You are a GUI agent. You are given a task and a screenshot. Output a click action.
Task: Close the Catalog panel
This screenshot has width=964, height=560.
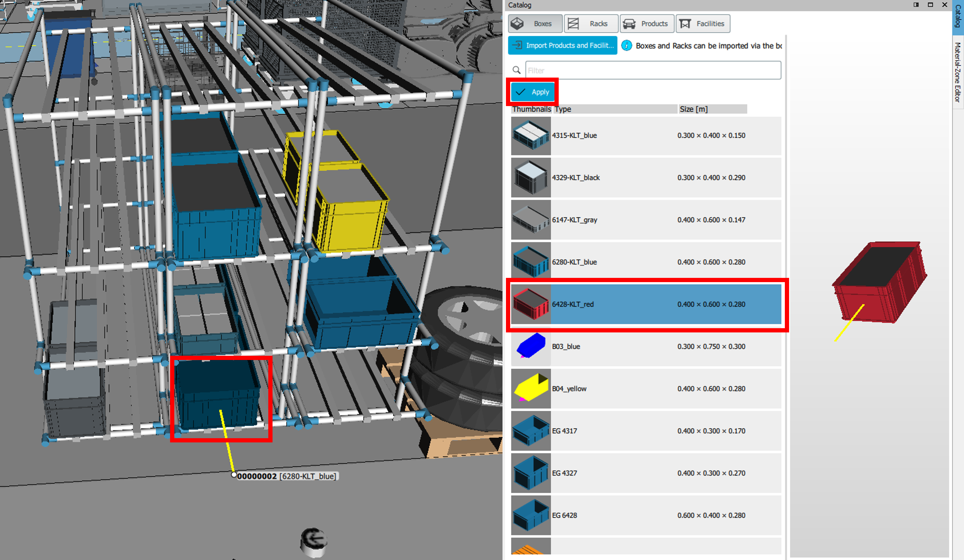click(945, 5)
